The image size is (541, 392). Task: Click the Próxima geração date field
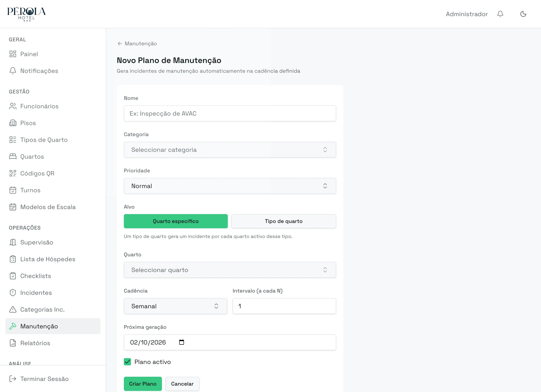230,342
